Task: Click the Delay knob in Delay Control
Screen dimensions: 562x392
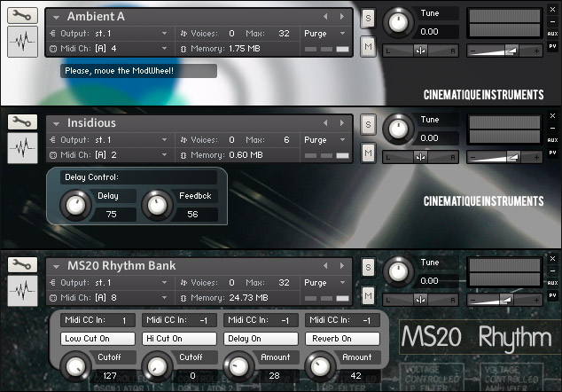Action: click(75, 205)
